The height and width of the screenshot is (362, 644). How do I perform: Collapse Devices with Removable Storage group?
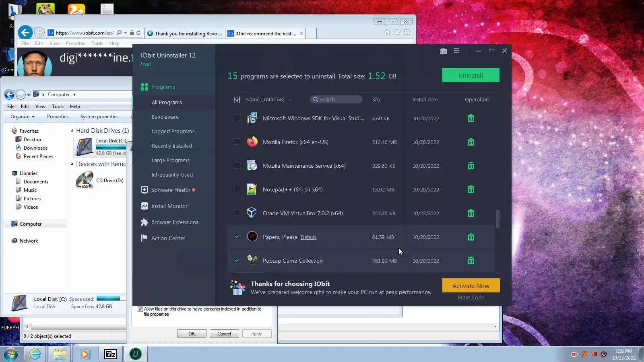pos(72,164)
